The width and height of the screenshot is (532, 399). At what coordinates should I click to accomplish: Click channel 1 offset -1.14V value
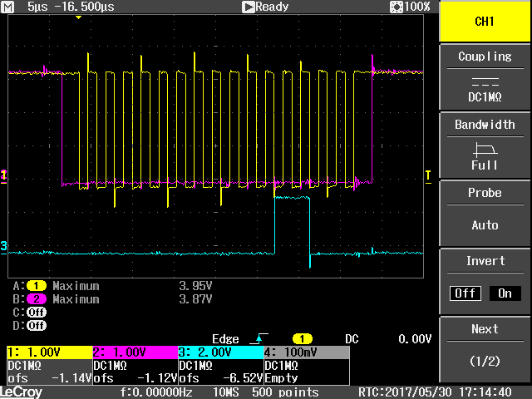(71, 378)
